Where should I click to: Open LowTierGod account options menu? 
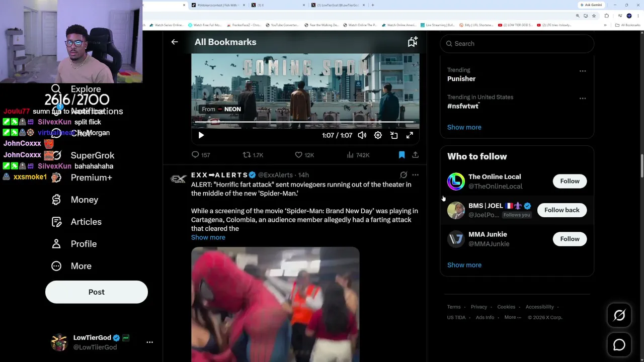click(149, 342)
